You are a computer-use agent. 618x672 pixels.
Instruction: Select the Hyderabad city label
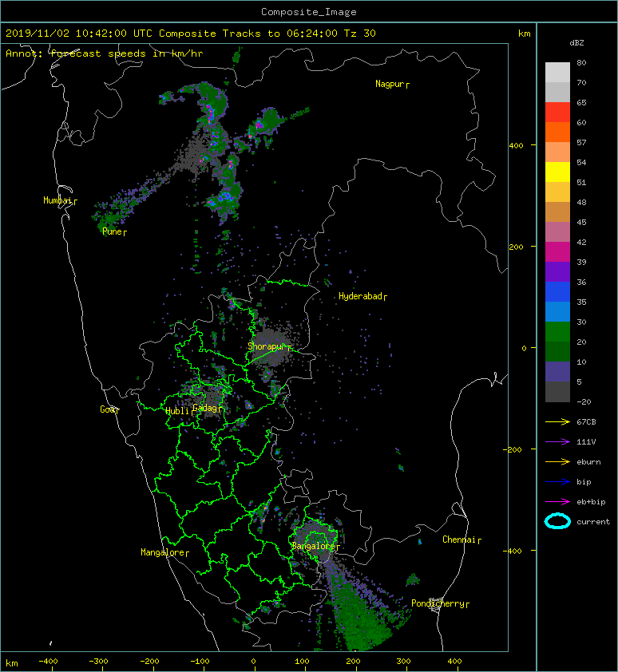pyautogui.click(x=360, y=296)
